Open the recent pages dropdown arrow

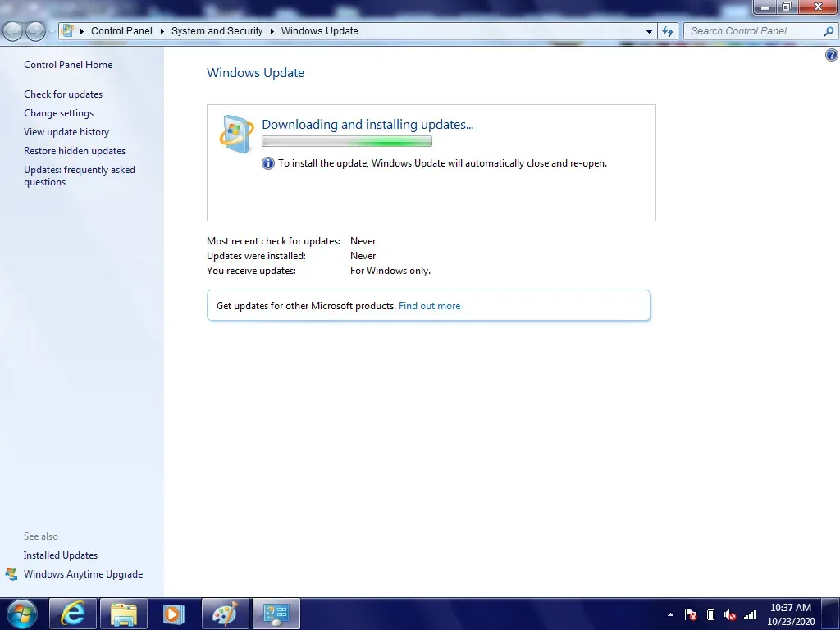[52, 32]
